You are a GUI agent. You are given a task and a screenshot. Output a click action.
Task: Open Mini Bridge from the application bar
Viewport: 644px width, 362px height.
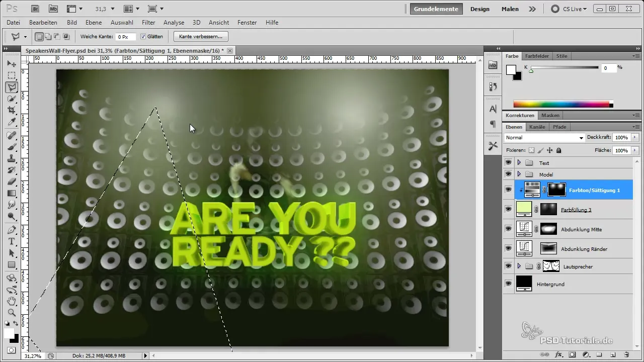point(54,9)
